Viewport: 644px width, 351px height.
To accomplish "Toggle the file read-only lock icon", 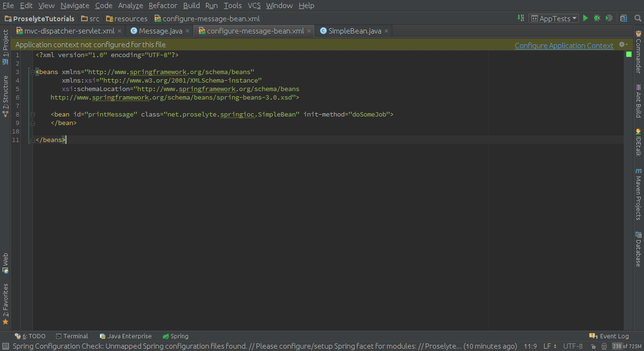I will coord(594,346).
